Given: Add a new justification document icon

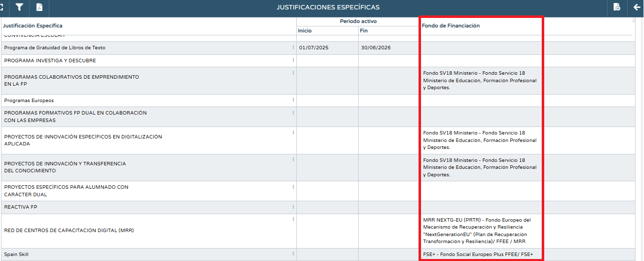Looking at the screenshot, I should (x=617, y=7).
